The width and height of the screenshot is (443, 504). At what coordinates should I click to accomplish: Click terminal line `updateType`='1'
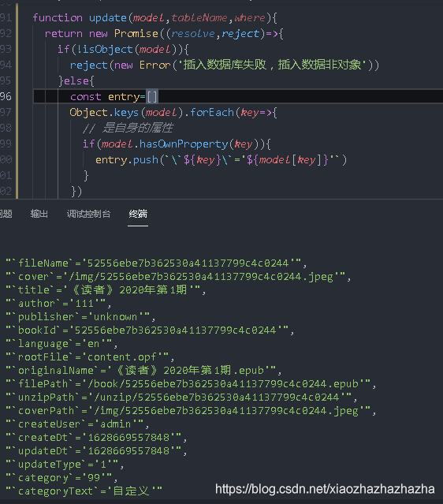(65, 464)
